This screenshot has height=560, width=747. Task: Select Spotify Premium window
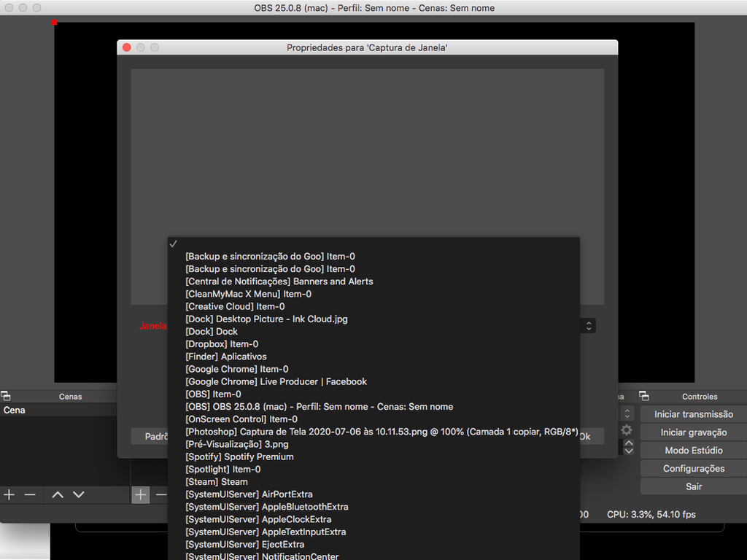(373, 456)
